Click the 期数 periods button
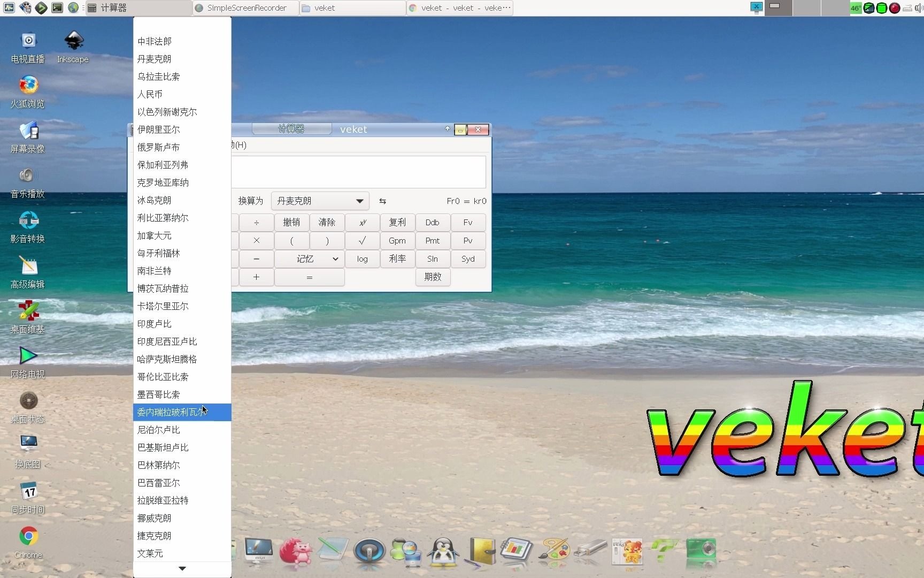Screen dimensions: 924x578 coord(433,277)
